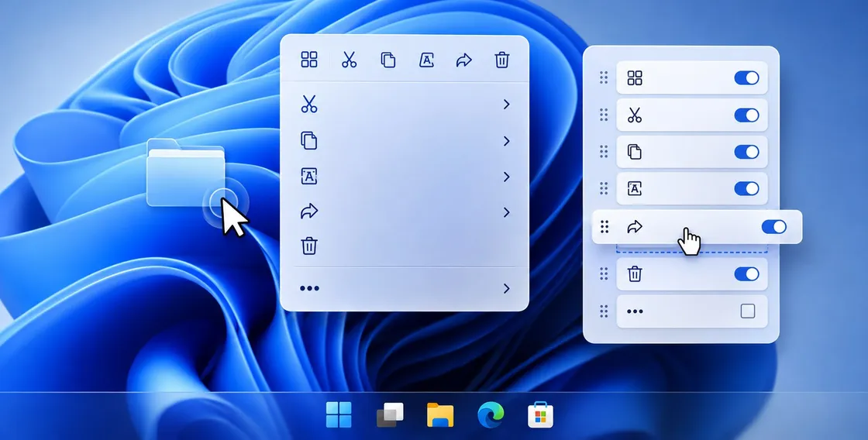
Task: Toggle off the Share switch on the dragged row
Action: pos(774,226)
